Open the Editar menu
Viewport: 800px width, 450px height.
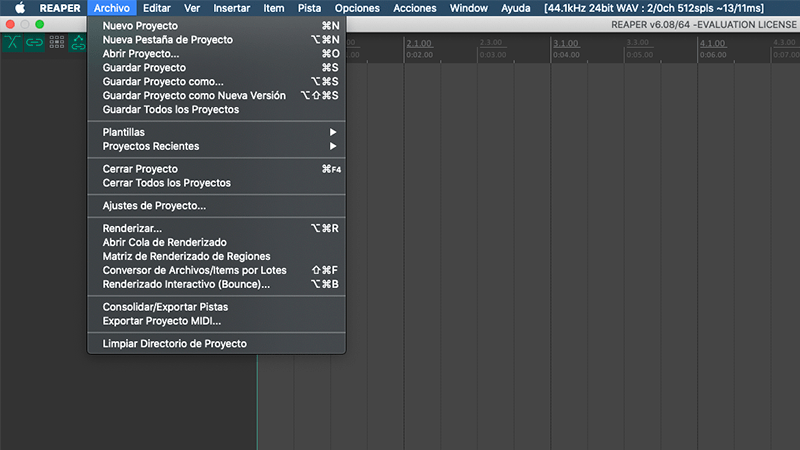[x=156, y=8]
